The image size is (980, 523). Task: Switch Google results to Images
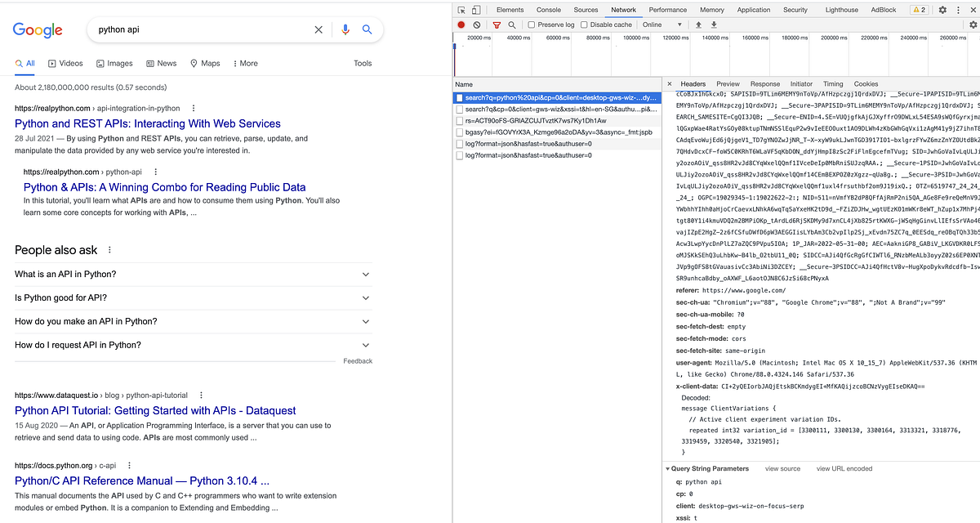pos(114,63)
